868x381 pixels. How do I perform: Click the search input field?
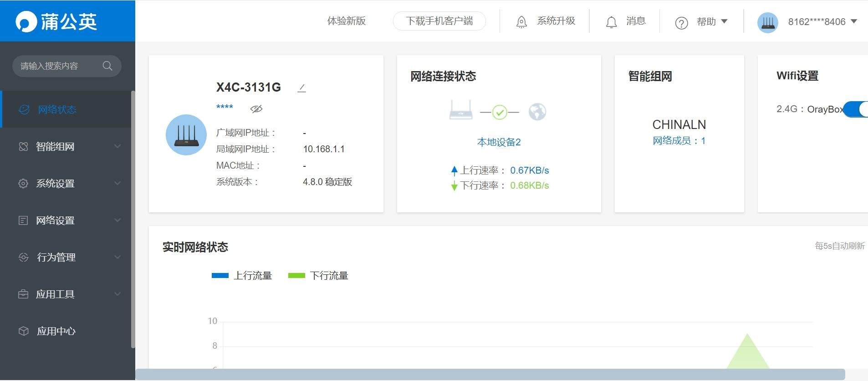(57, 66)
